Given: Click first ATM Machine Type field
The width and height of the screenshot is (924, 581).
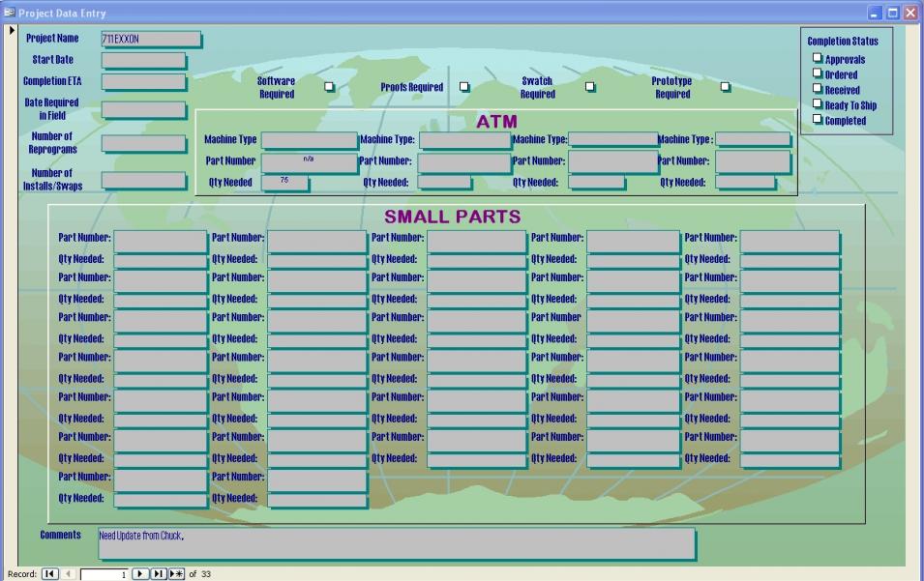Looking at the screenshot, I should click(x=309, y=139).
